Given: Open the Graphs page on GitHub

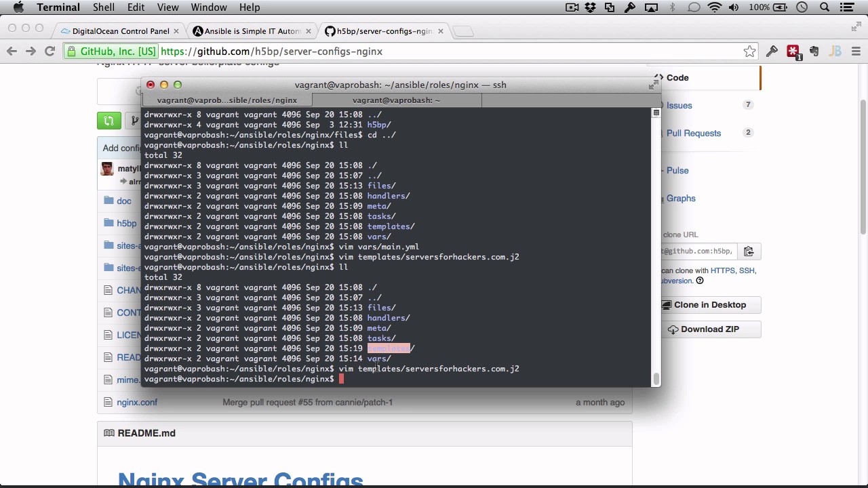Looking at the screenshot, I should 680,198.
